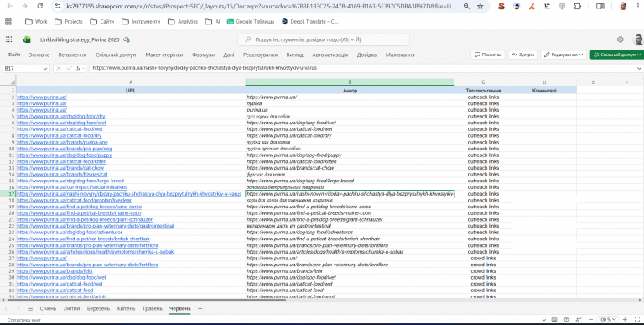Cancel formula entry with the X icon
The image size is (644, 325).
point(59,68)
